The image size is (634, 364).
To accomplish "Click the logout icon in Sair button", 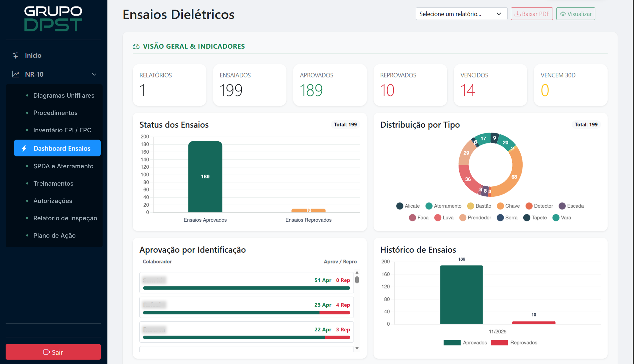I will coord(47,352).
